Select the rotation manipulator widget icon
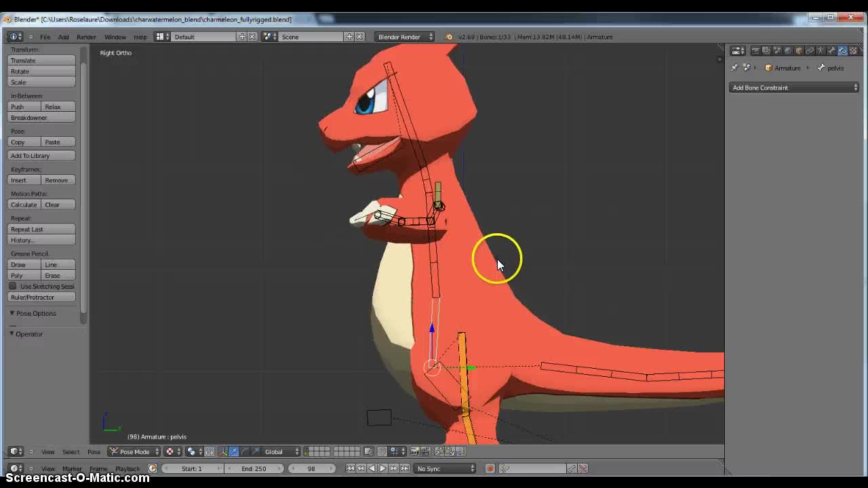 245,451
